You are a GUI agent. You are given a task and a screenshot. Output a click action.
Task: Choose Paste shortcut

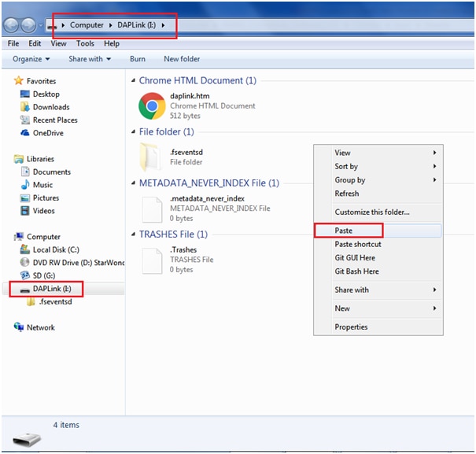378,244
